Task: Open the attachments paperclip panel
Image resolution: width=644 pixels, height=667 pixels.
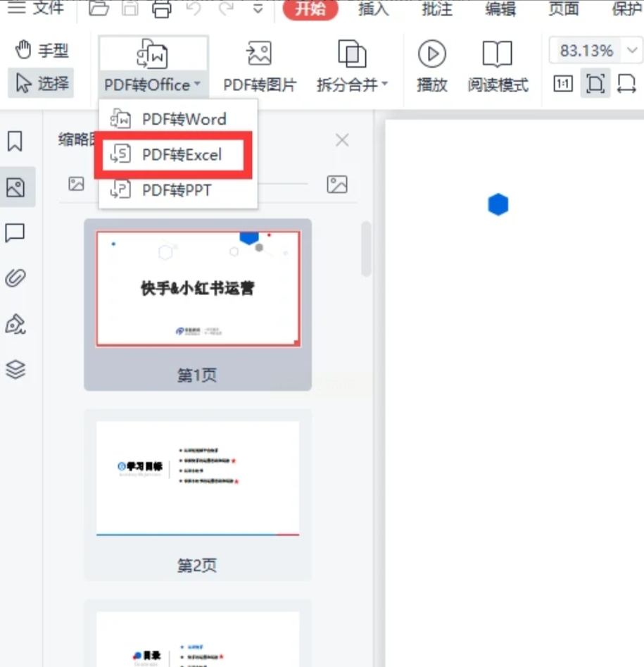Action: pos(15,278)
